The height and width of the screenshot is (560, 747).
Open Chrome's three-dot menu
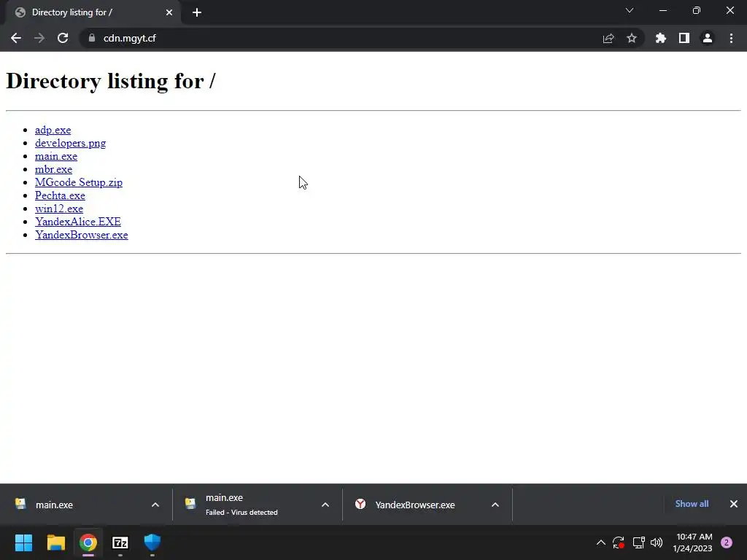point(731,38)
